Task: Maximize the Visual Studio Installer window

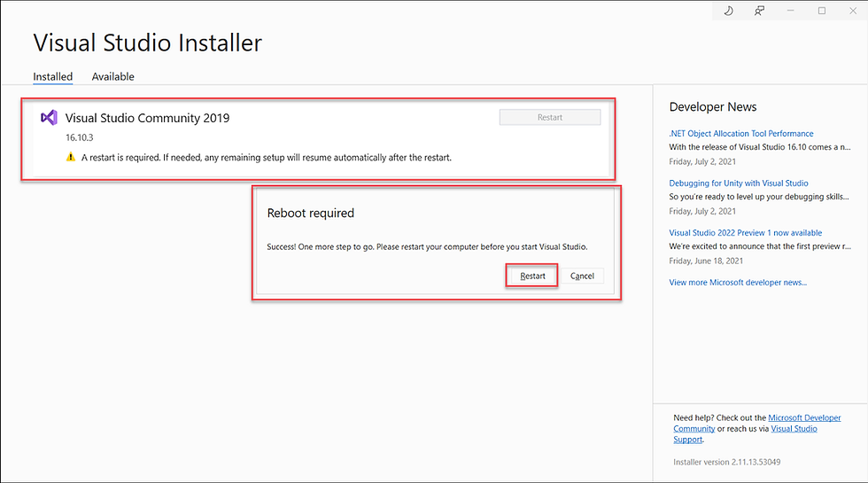Action: point(822,11)
